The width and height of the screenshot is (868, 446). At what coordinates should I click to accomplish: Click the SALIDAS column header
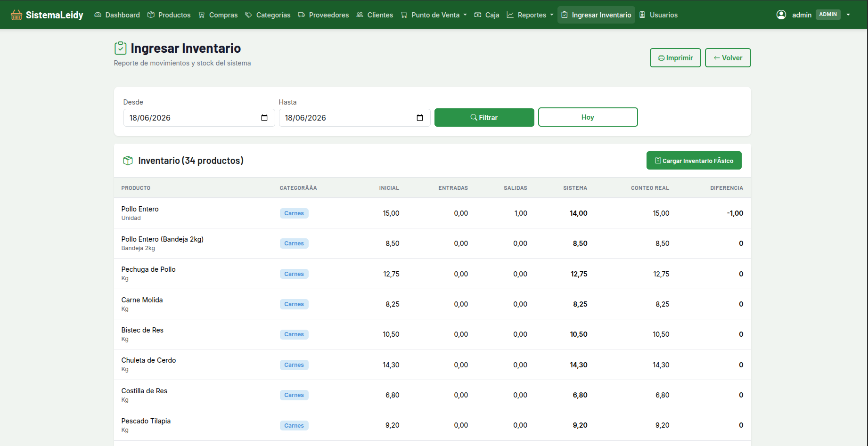(516, 188)
